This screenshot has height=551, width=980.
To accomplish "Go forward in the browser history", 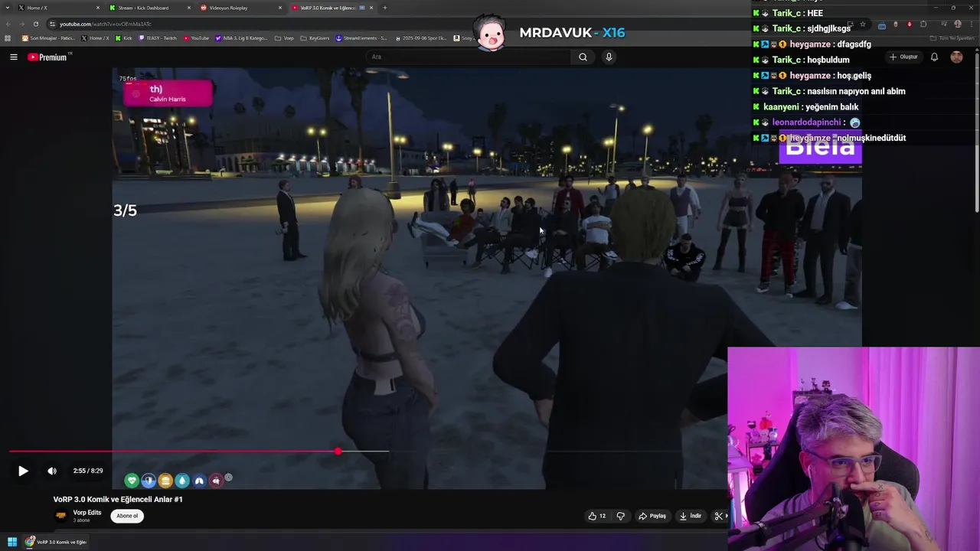I will pos(21,24).
